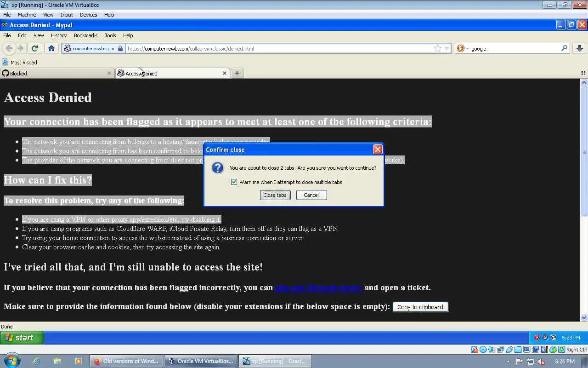
Task: Click VirtualBox audio indicator
Action: click(492, 350)
